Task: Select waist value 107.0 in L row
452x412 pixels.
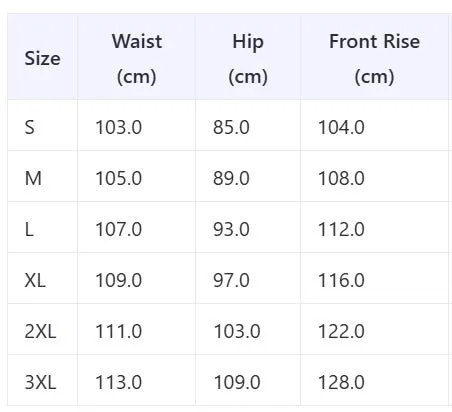Action: tap(119, 229)
